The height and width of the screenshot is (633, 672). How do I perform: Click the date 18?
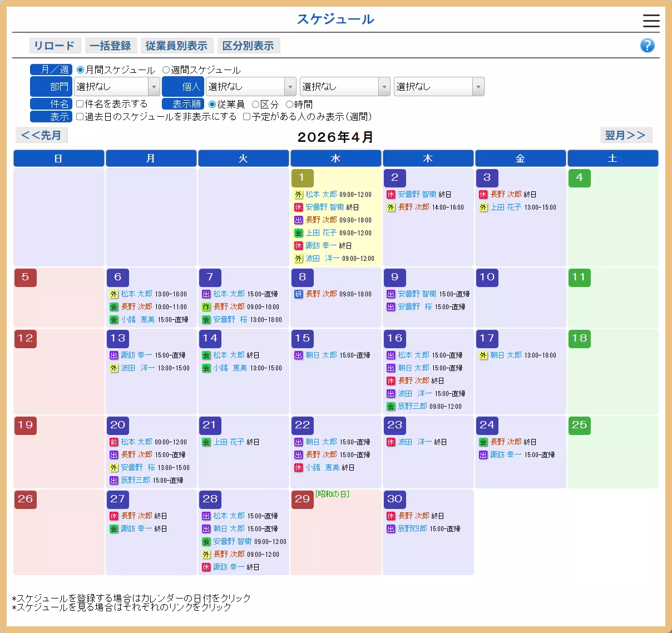click(579, 339)
